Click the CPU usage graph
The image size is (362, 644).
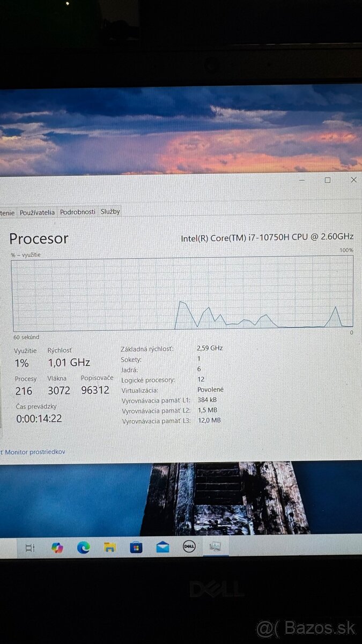183,292
